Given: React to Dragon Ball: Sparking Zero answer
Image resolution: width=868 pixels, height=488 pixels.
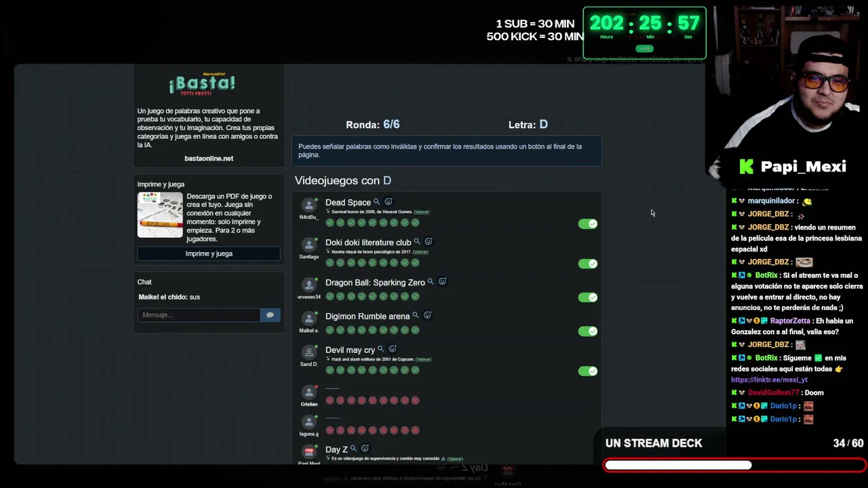Looking at the screenshot, I should [442, 282].
